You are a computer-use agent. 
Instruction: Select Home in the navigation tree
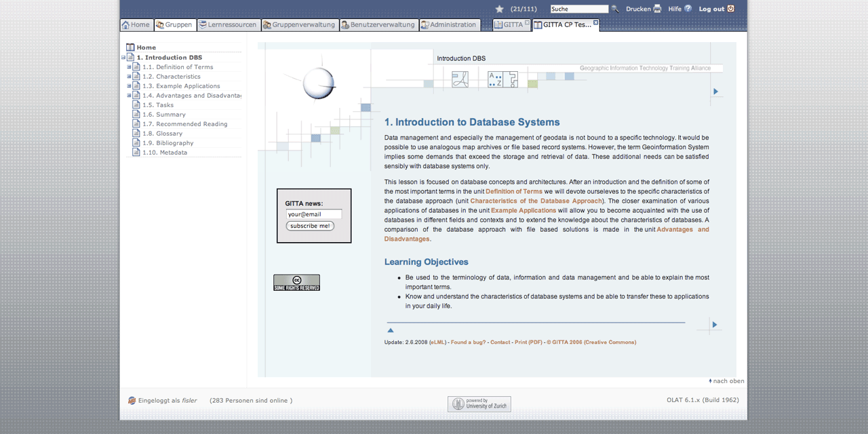pos(146,47)
